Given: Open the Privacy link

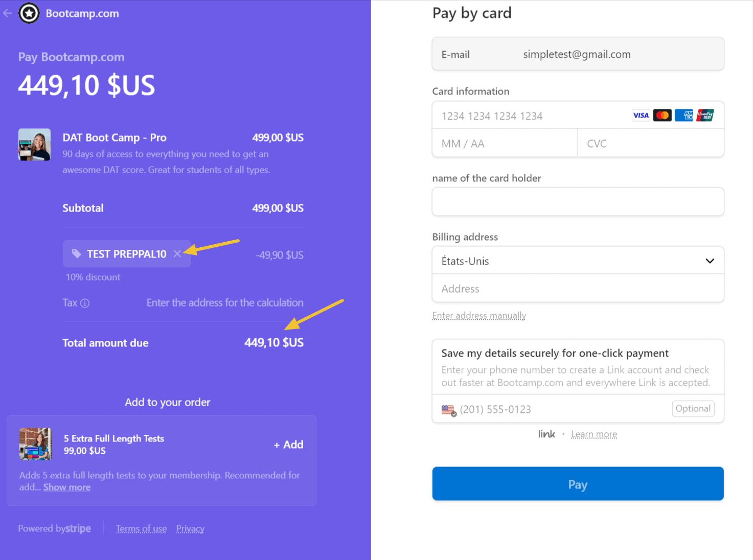Looking at the screenshot, I should pyautogui.click(x=190, y=529).
